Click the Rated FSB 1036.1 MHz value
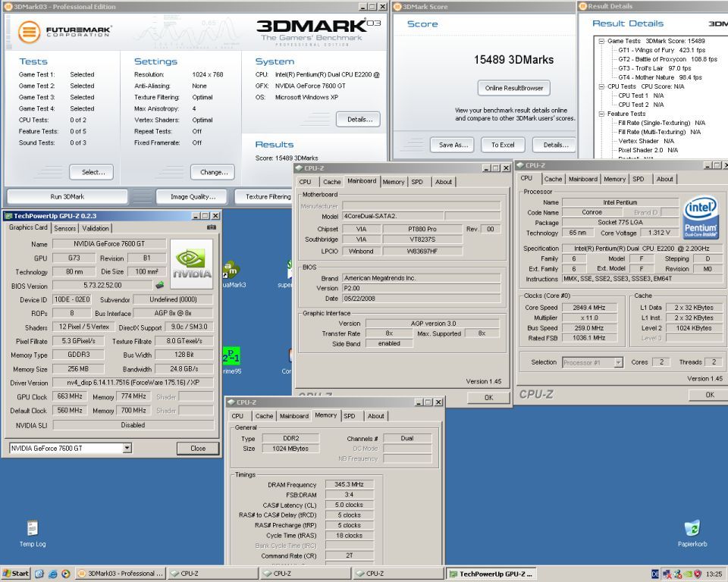 pyautogui.click(x=589, y=338)
